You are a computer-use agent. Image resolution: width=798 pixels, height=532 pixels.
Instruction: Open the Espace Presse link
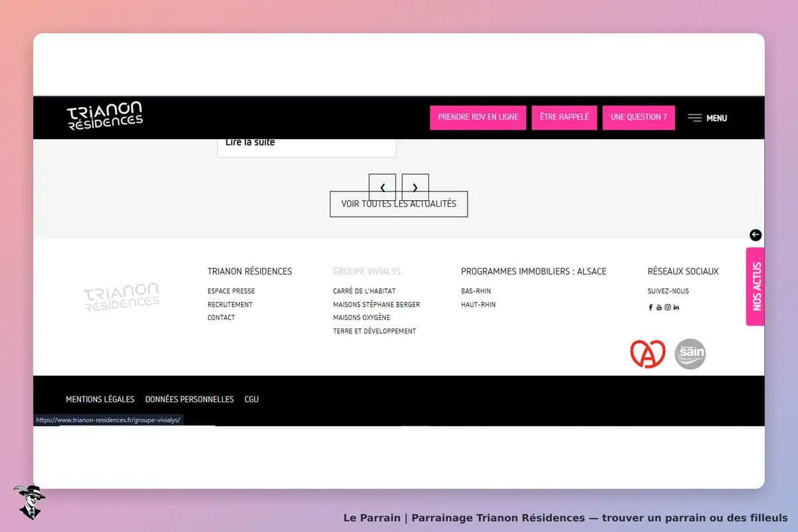(x=231, y=291)
